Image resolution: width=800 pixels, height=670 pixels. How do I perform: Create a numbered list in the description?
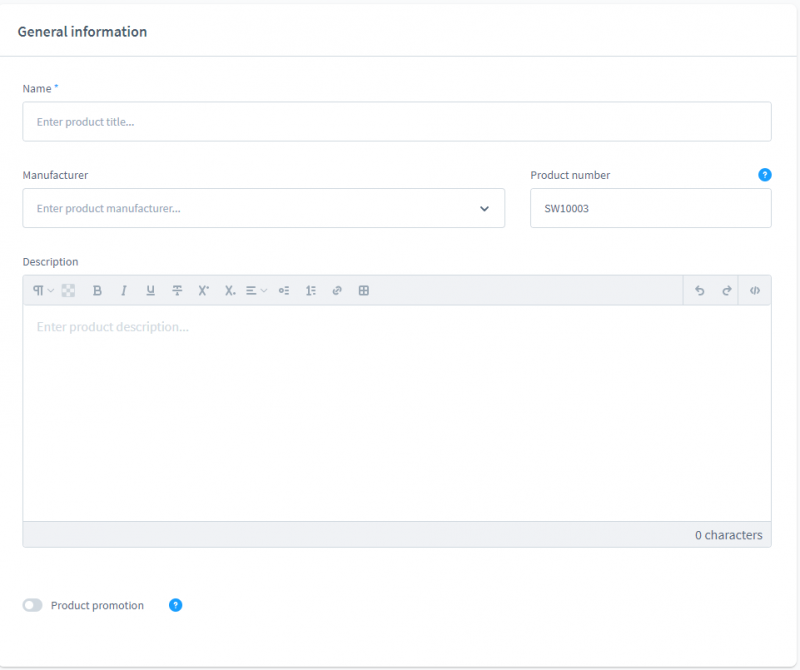(310, 290)
